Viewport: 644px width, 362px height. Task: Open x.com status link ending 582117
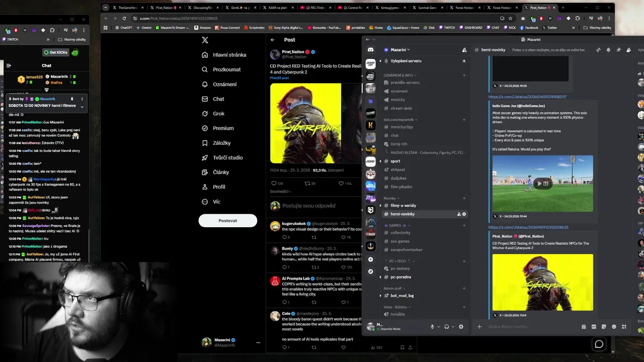527,97
